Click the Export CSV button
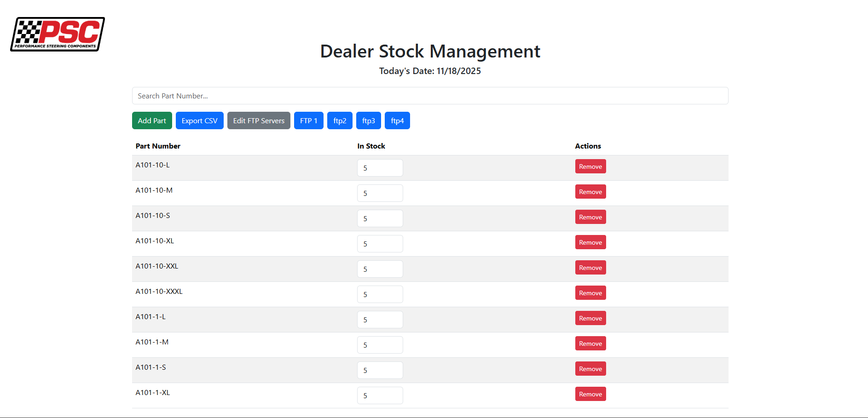 [199, 120]
